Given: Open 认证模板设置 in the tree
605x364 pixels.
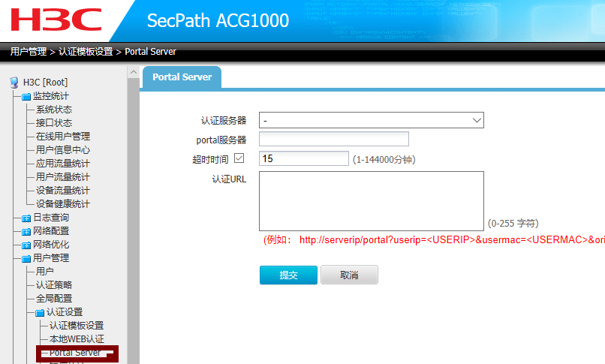Looking at the screenshot, I should 77,326.
